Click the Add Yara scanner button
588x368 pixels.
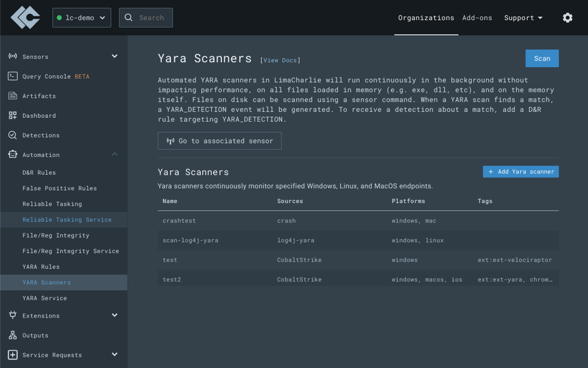(x=520, y=172)
